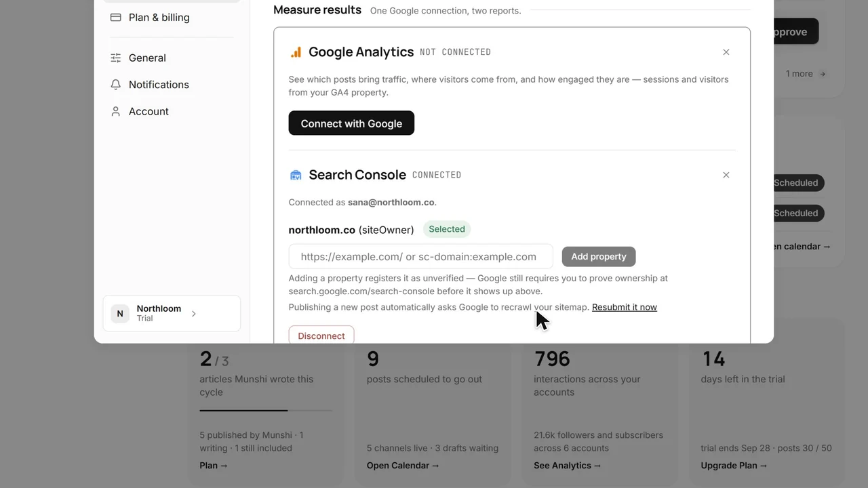Click the Resubmit it now link
This screenshot has height=488, width=868.
click(x=625, y=307)
